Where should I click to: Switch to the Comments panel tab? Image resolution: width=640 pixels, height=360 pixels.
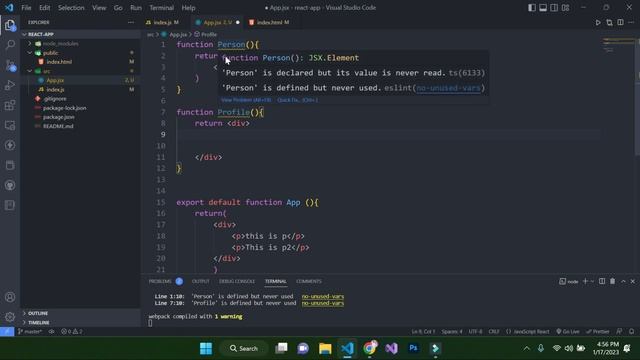click(309, 281)
